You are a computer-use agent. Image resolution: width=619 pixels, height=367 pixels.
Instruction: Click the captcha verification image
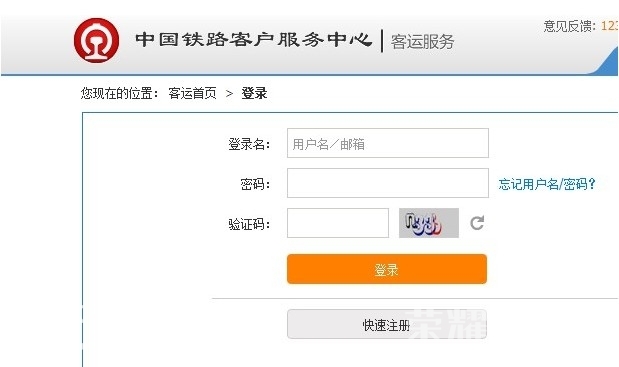click(x=429, y=223)
